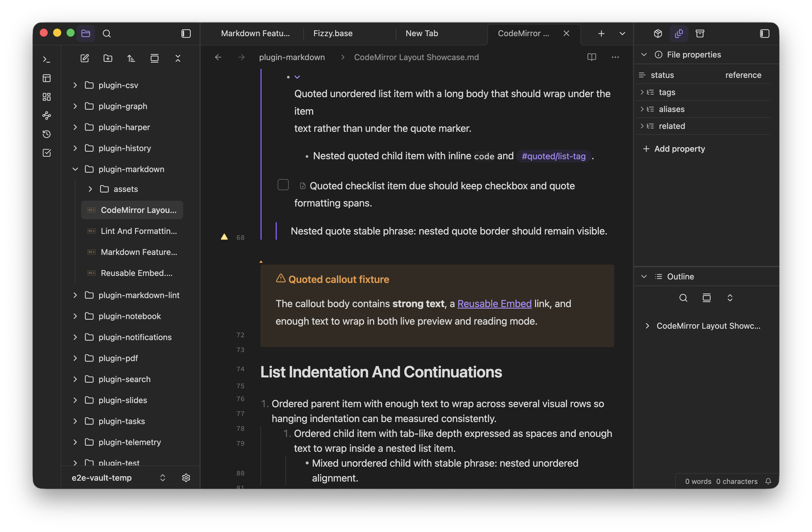Collapse the Outline section
This screenshot has height=532, width=812.
click(644, 276)
